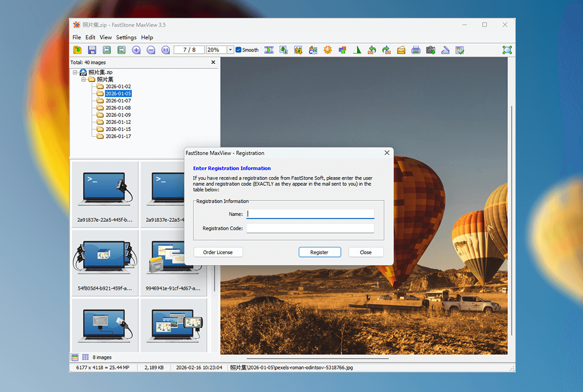Open the Settings menu
Screen dimensions: 583x392
click(x=126, y=38)
